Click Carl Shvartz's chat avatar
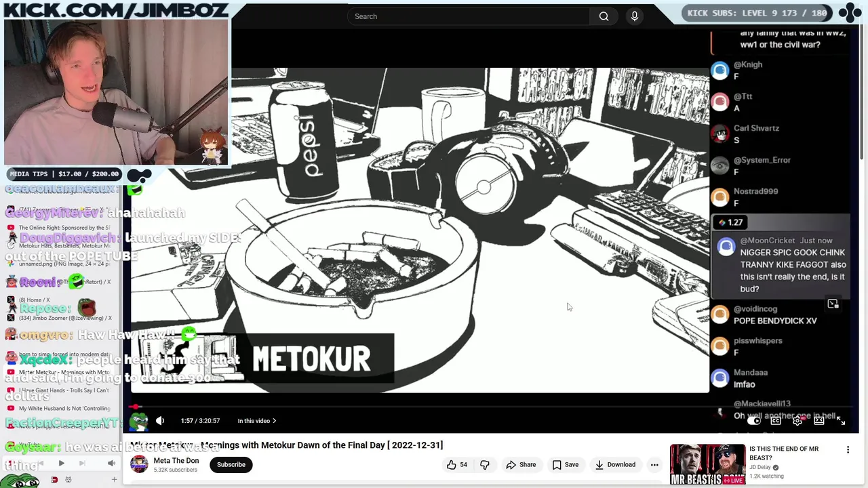This screenshot has width=868, height=488. pyautogui.click(x=719, y=134)
